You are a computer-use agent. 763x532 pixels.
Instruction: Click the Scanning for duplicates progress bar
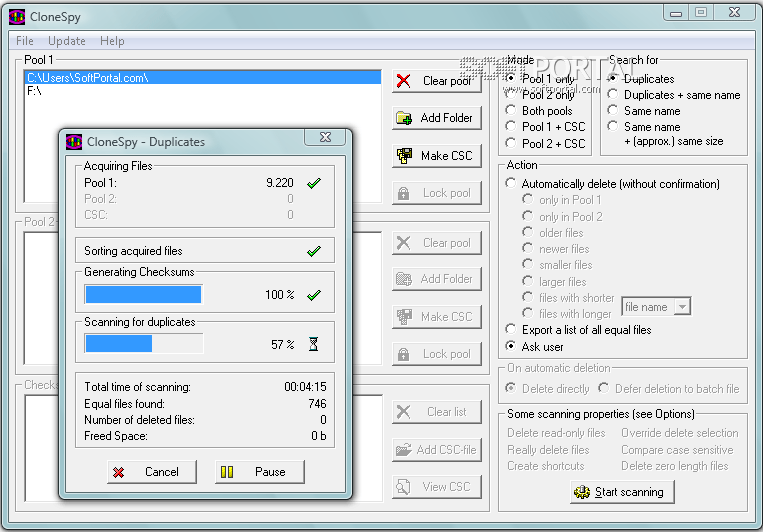coord(144,344)
